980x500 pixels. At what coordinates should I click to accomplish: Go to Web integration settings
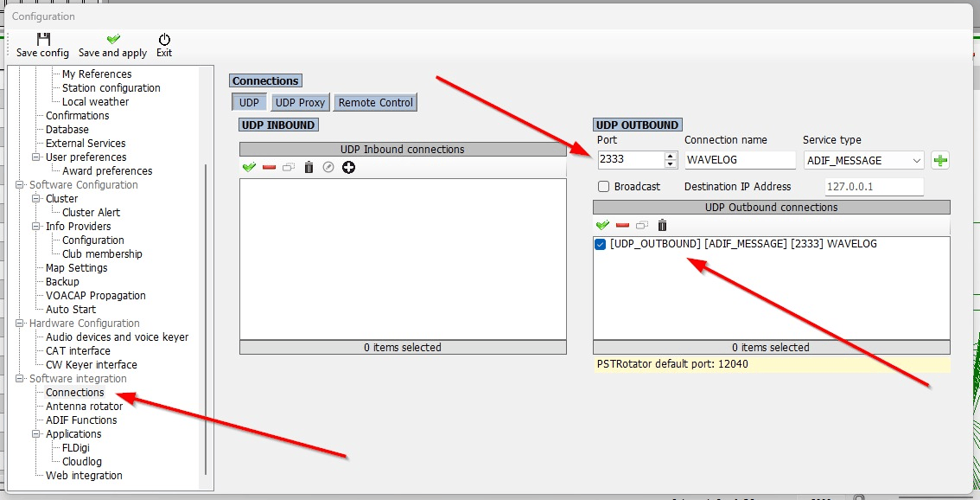[x=85, y=475]
